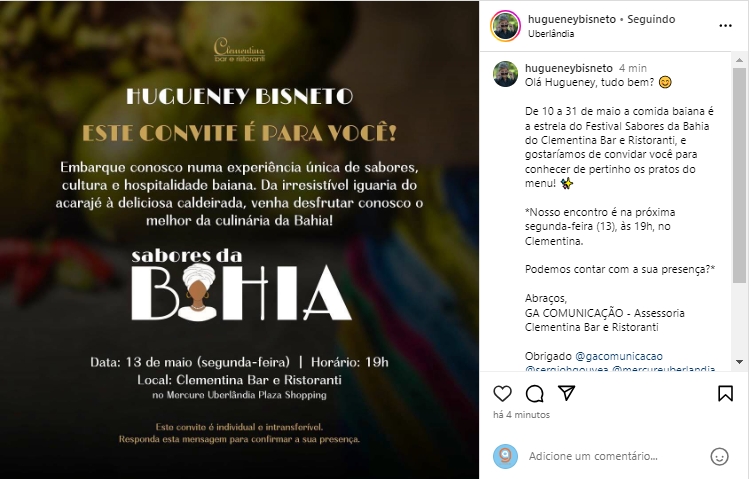Open the @gacomunicacao mention
This screenshot has width=751, height=479.
click(619, 356)
